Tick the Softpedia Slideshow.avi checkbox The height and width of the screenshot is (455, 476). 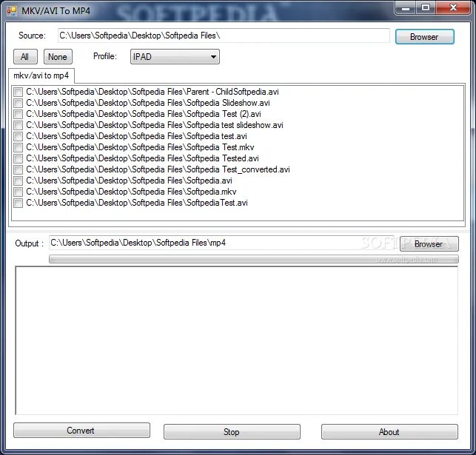[x=19, y=103]
